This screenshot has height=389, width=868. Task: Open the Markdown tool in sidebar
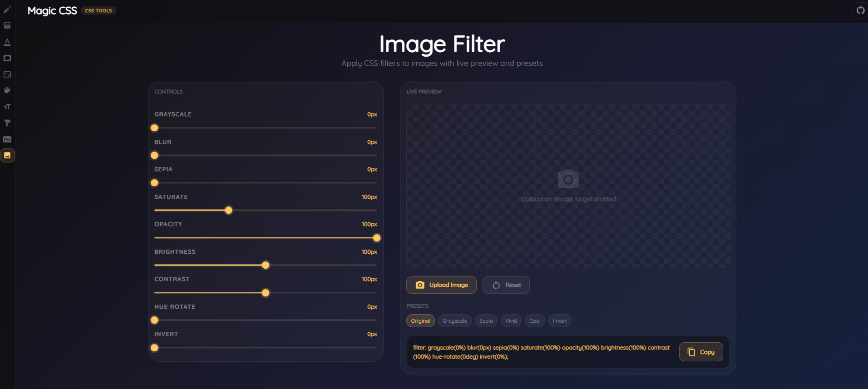tap(7, 139)
